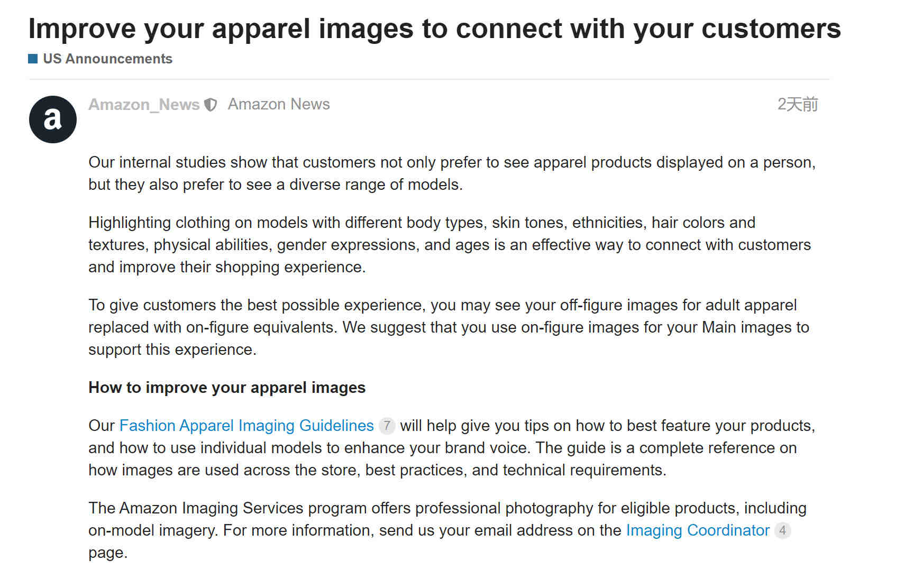Click the phrase support this experience.
This screenshot has height=588, width=905.
click(172, 350)
